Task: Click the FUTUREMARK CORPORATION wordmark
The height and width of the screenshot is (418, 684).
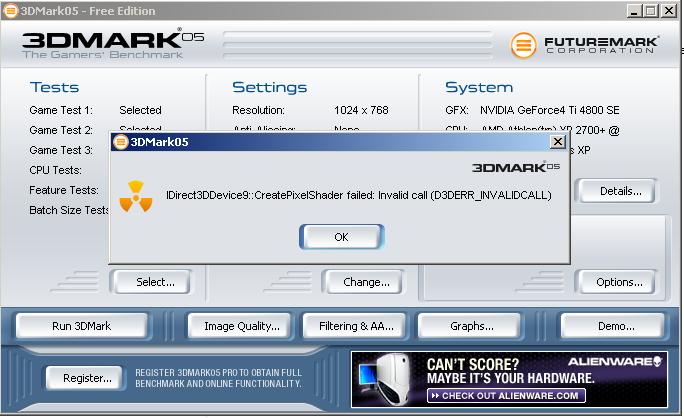Action: pos(602,45)
